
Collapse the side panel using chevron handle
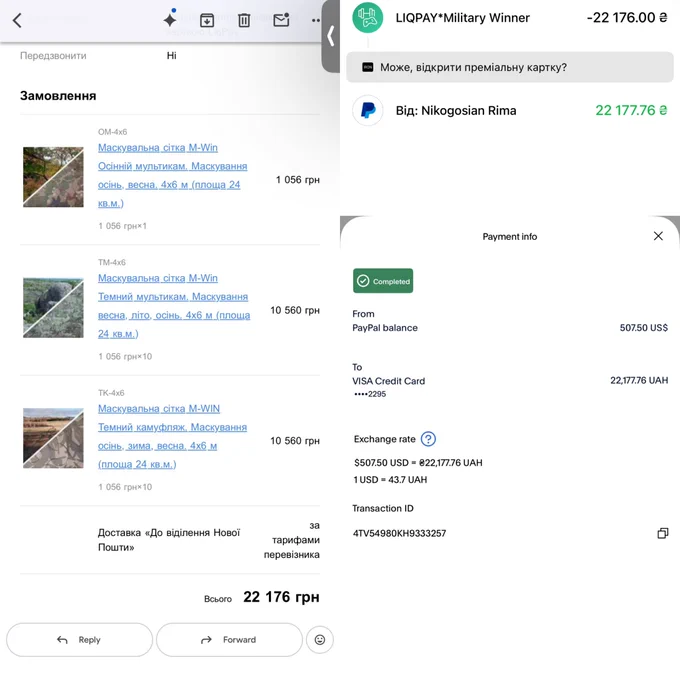pyautogui.click(x=331, y=36)
